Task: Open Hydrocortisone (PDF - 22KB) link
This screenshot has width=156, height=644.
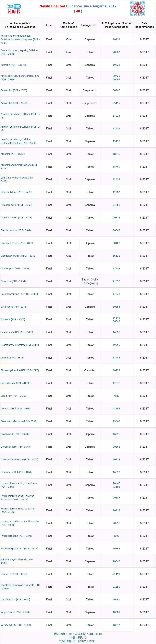Action: pyautogui.click(x=16, y=536)
